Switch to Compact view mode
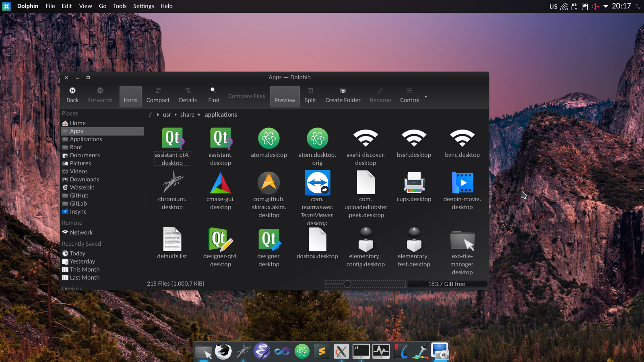The image size is (644, 362). point(158,96)
